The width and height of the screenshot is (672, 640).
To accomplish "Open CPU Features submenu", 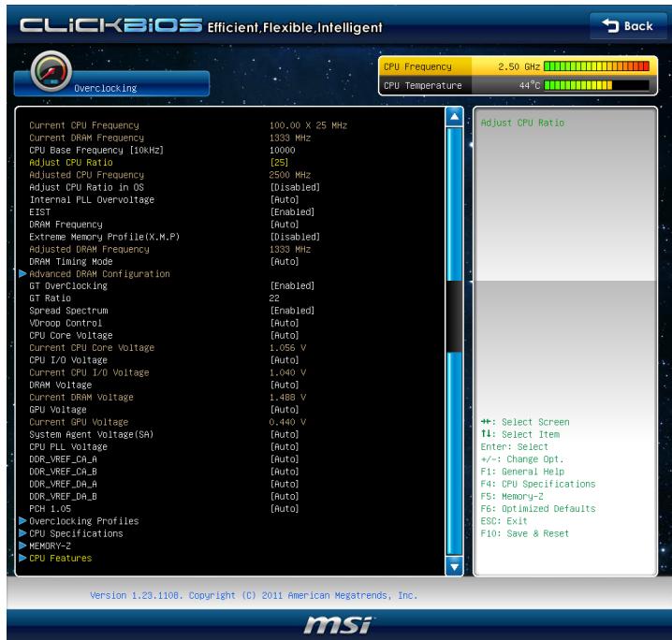I will 61,559.
